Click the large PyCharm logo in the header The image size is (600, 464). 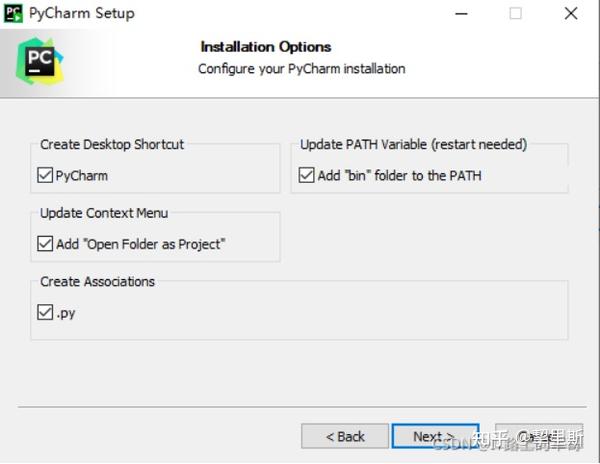40,59
